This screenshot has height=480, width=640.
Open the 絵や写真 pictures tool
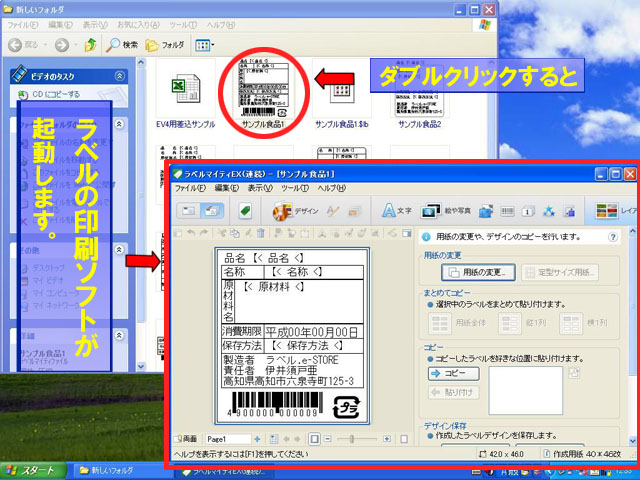445,211
